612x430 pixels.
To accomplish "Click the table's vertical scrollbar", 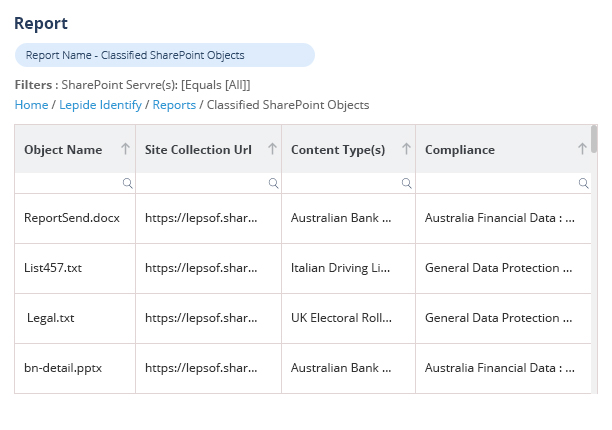I will [x=595, y=139].
